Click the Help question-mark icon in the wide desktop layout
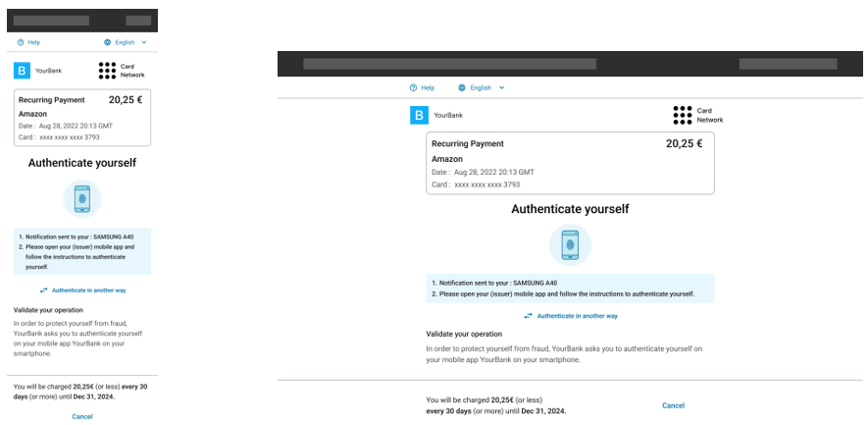 pos(413,87)
